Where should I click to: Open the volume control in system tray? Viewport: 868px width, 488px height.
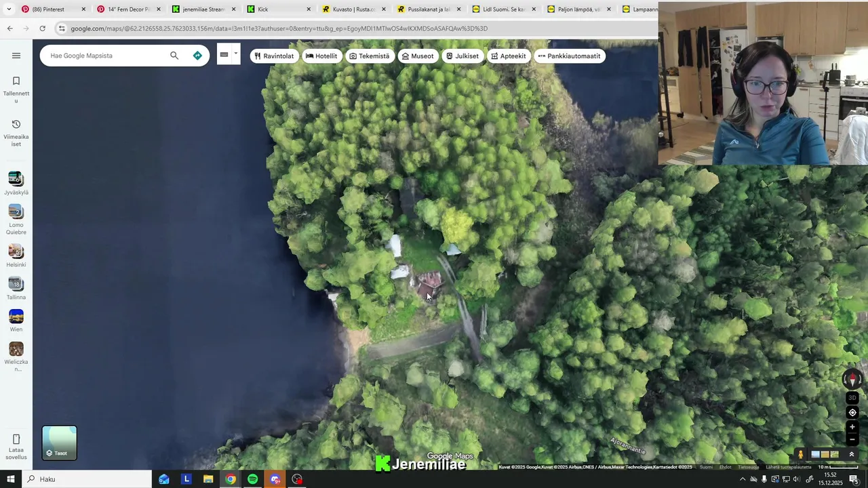click(x=797, y=479)
